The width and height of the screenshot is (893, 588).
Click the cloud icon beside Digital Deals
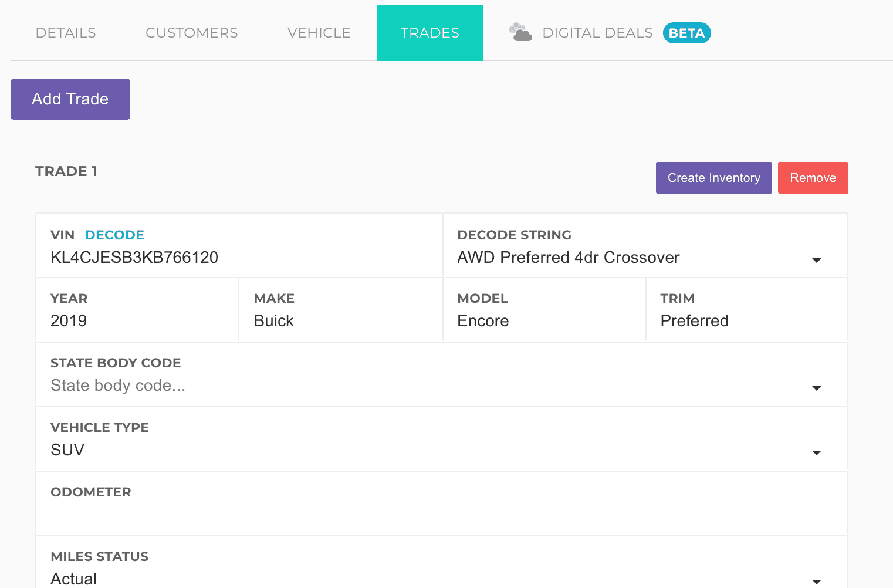tap(520, 32)
